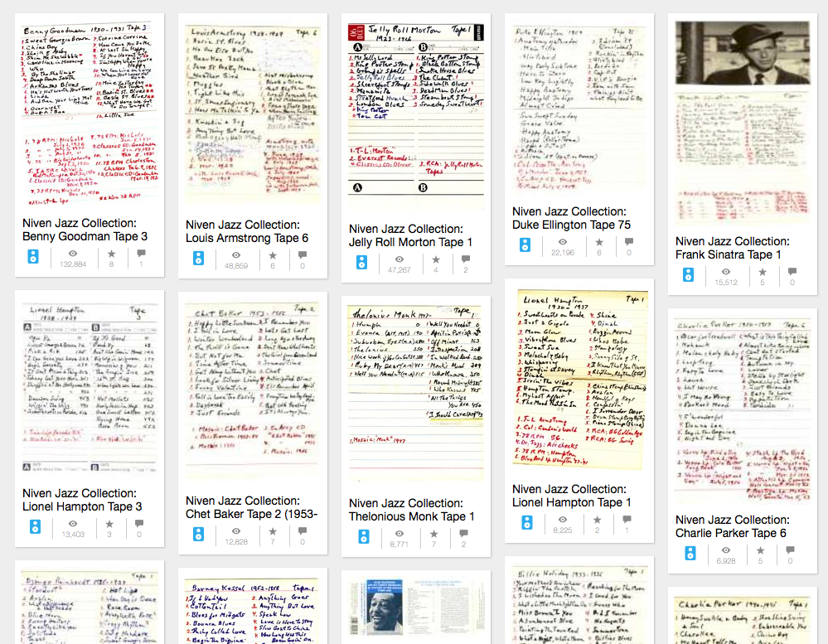Click comments bubble on Frank Sinatra Tape 1

point(793,272)
